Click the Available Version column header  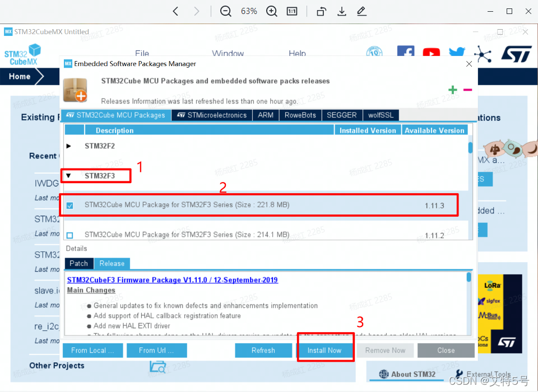tap(434, 130)
